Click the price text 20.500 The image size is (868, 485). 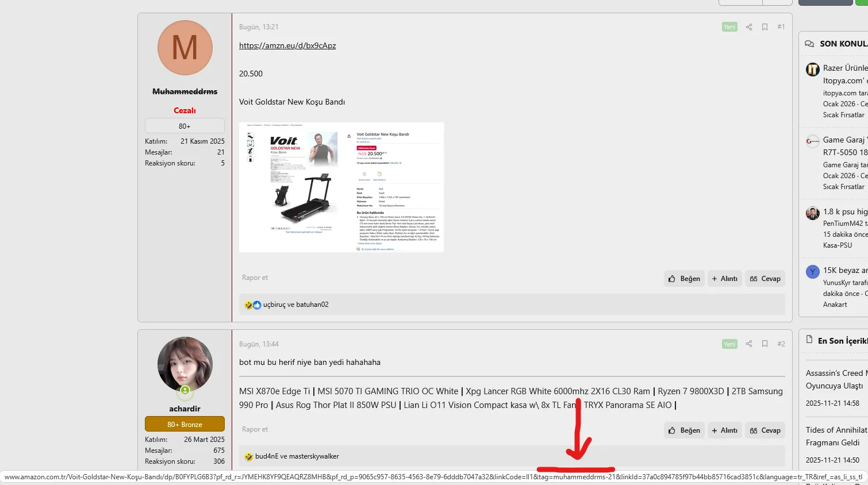tap(251, 74)
